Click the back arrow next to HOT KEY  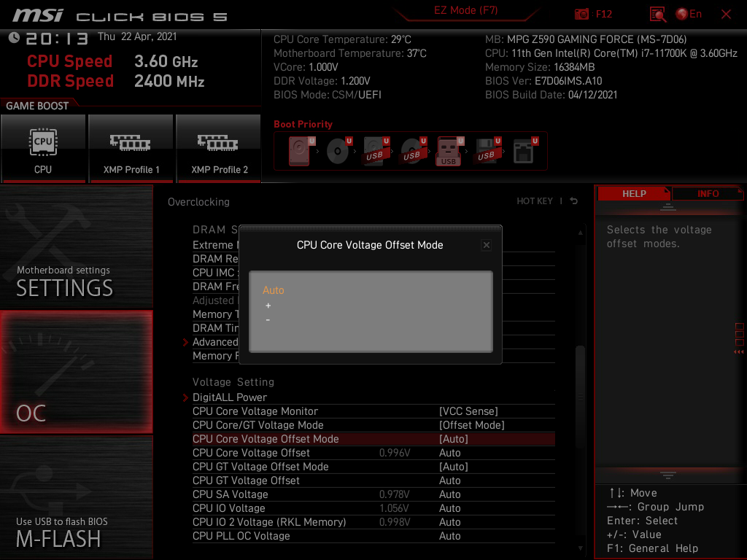574,201
